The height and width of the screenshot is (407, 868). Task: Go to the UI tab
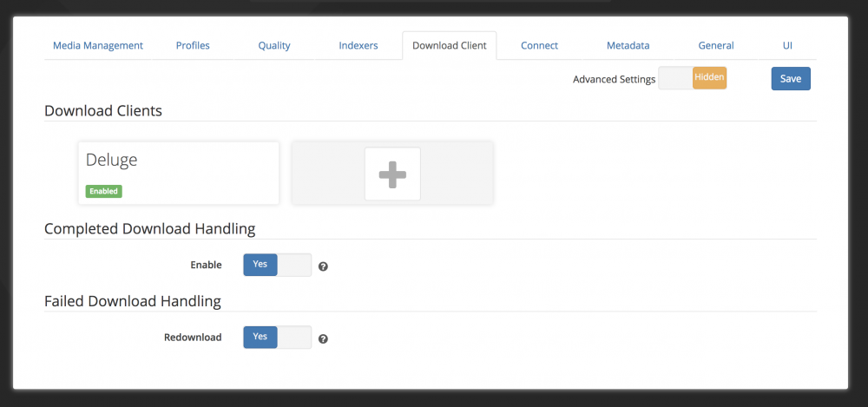pos(787,45)
